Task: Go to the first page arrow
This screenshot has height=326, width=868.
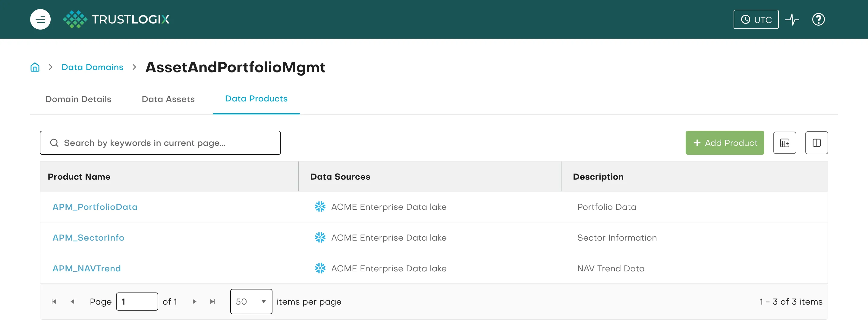Action: [x=54, y=301]
